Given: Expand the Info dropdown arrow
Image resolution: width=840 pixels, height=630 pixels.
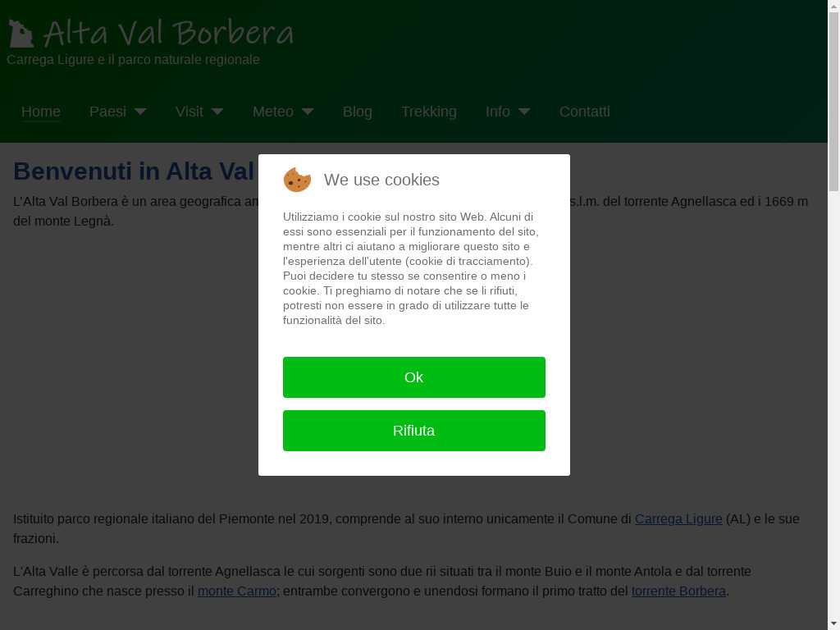Looking at the screenshot, I should click(524, 112).
